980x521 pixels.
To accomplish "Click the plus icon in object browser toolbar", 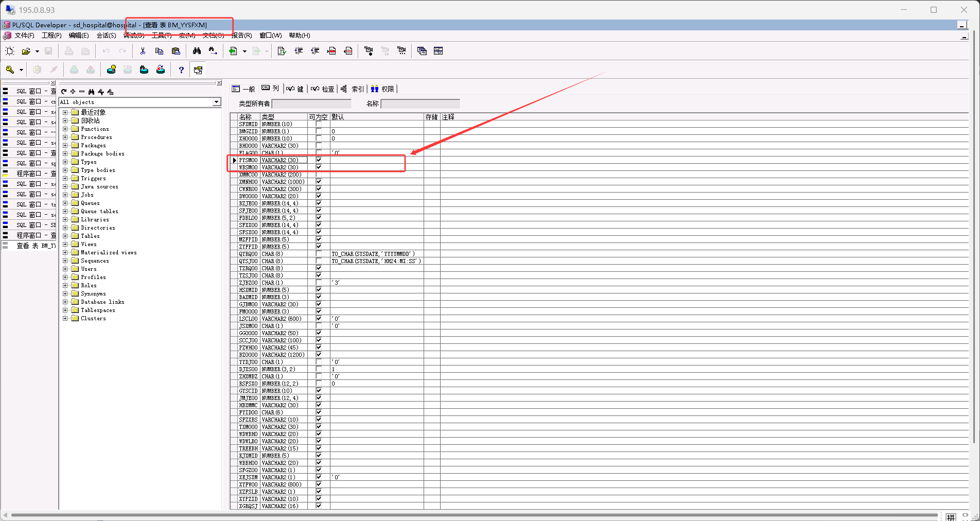I will pyautogui.click(x=73, y=92).
